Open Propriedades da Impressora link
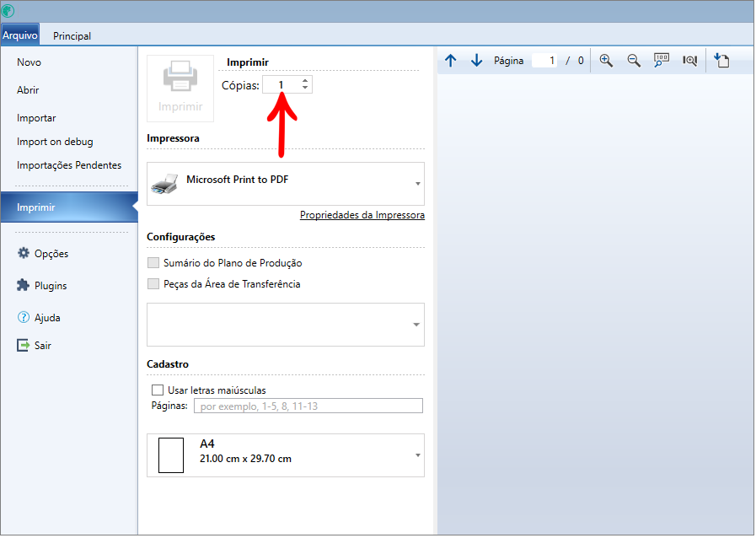 click(362, 215)
